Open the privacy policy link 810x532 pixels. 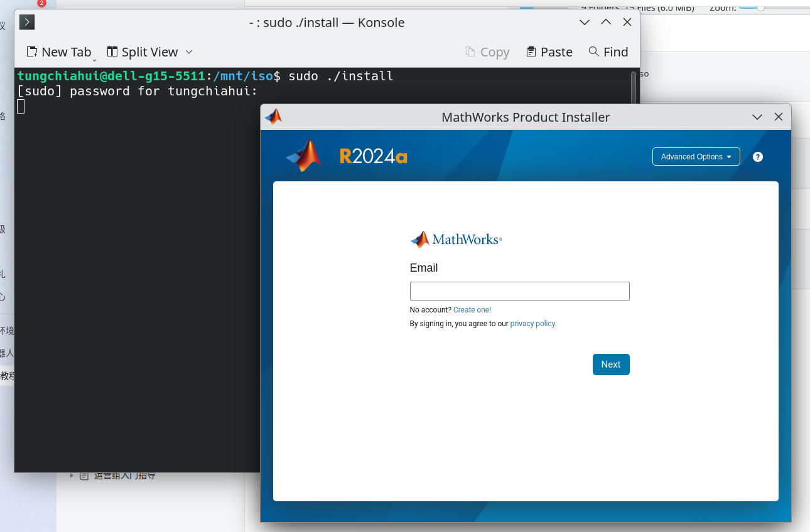pos(534,324)
